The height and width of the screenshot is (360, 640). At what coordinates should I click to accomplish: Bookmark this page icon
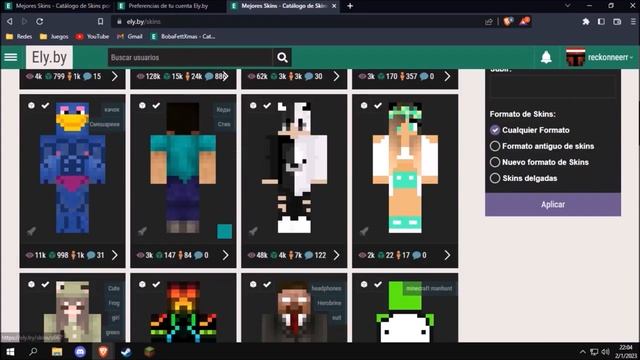pyautogui.click(x=100, y=21)
